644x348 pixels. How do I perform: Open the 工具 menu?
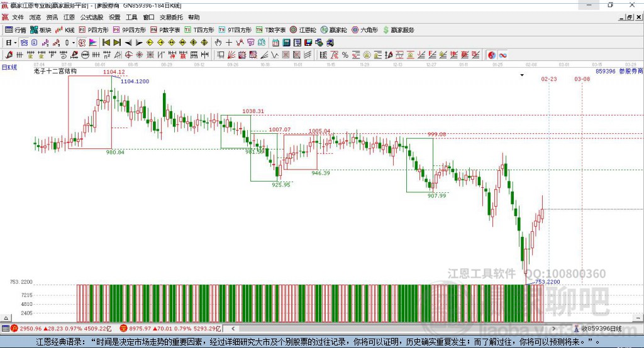point(131,17)
